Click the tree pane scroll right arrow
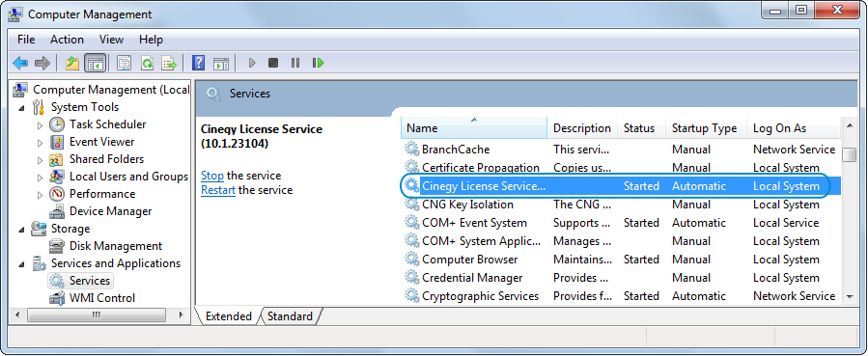Viewport: 868px width, 356px height. coord(181,315)
